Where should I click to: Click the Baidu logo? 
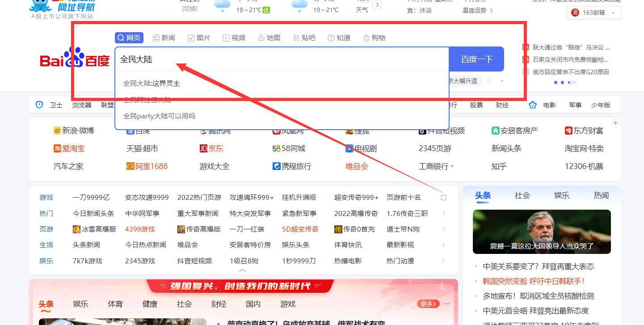tap(75, 58)
